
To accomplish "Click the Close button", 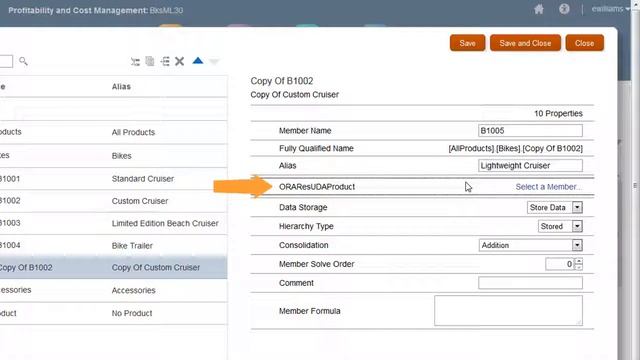I will point(584,43).
